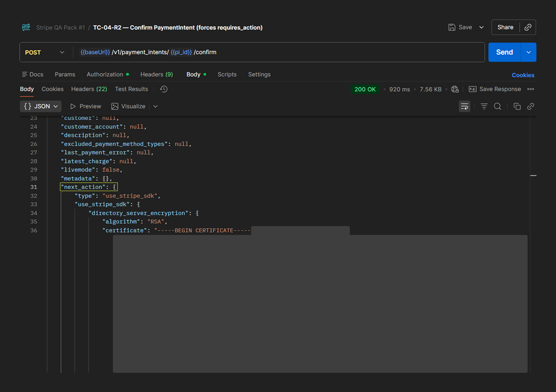This screenshot has width=556, height=392.
Task: Expand the Save options chevron
Action: pyautogui.click(x=481, y=27)
